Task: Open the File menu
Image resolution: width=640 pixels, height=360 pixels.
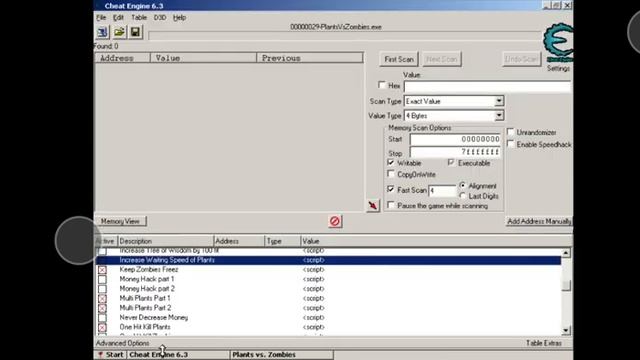Action: pos(101,18)
